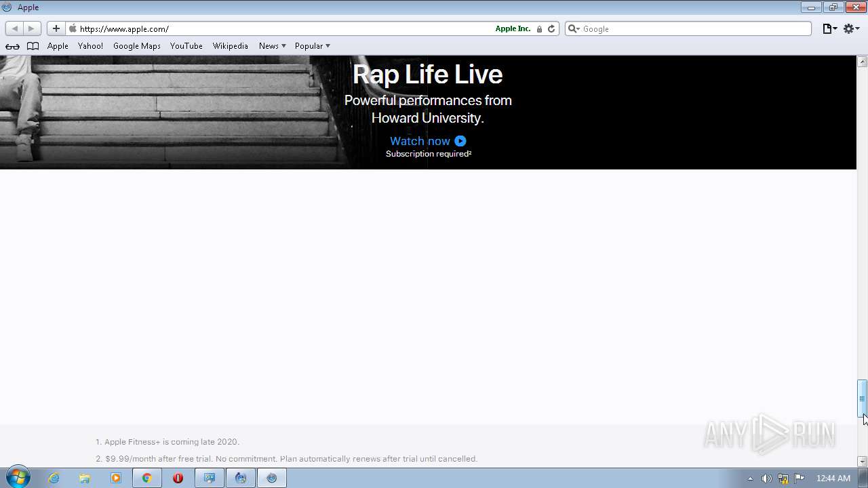The width and height of the screenshot is (868, 488).
Task: Launch Internet Explorer from taskbar
Action: tap(54, 478)
